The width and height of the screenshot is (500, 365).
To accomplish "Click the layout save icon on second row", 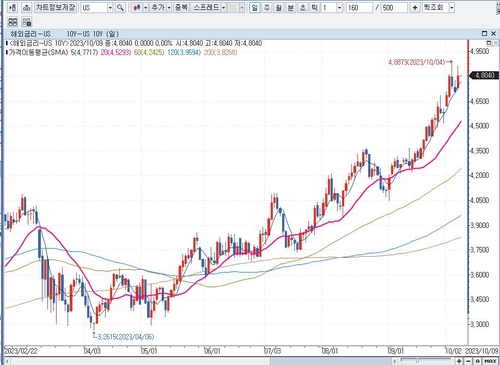I will (27, 22).
